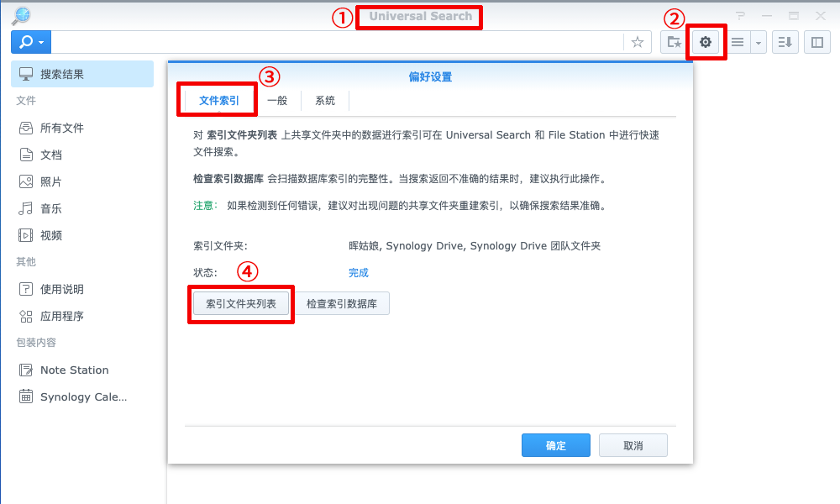Select Note Station in the sidebar
This screenshot has width=840, height=504.
click(82, 370)
